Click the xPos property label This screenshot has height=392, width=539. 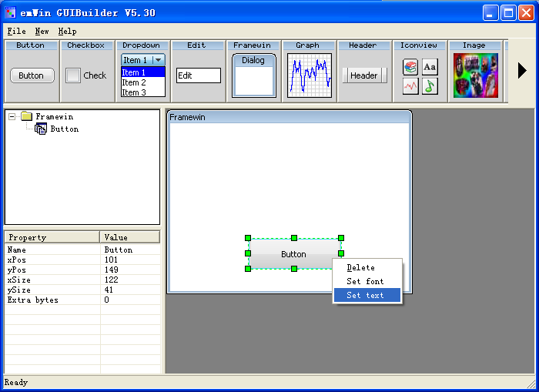coord(16,260)
